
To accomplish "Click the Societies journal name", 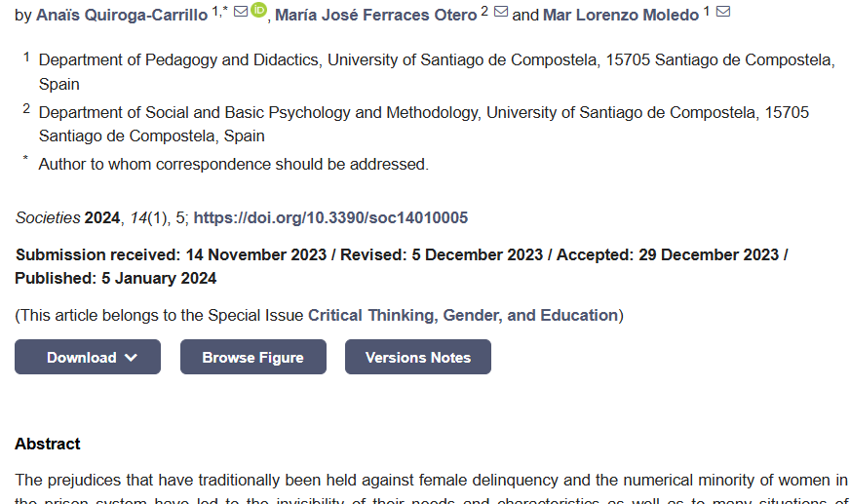I will 48,217.
